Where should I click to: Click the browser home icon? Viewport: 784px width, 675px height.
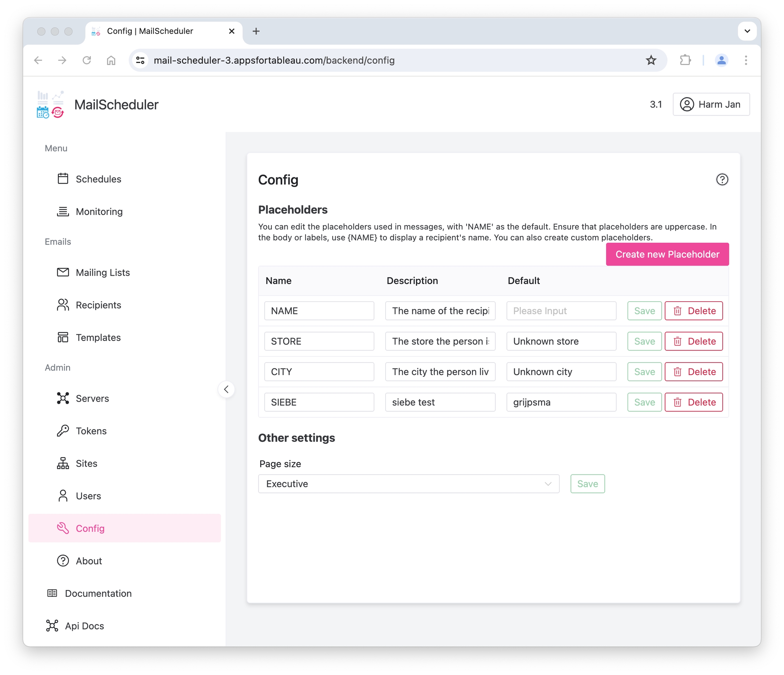111,60
